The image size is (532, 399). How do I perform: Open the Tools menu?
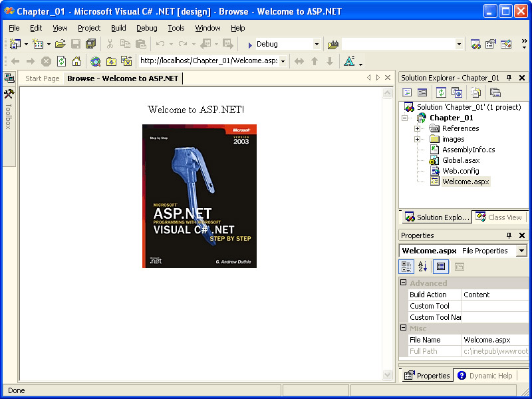pos(176,28)
